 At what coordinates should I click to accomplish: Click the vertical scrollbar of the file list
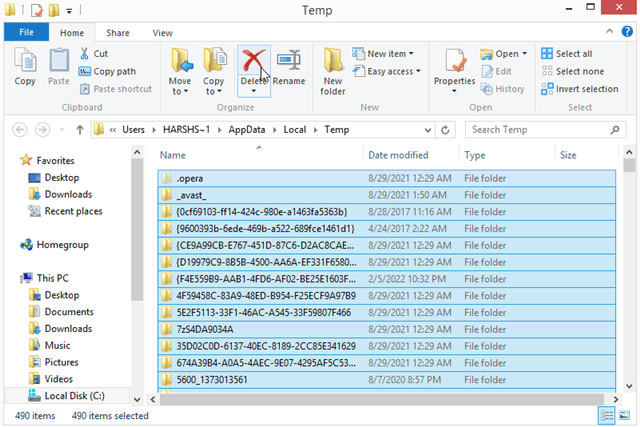(x=629, y=280)
